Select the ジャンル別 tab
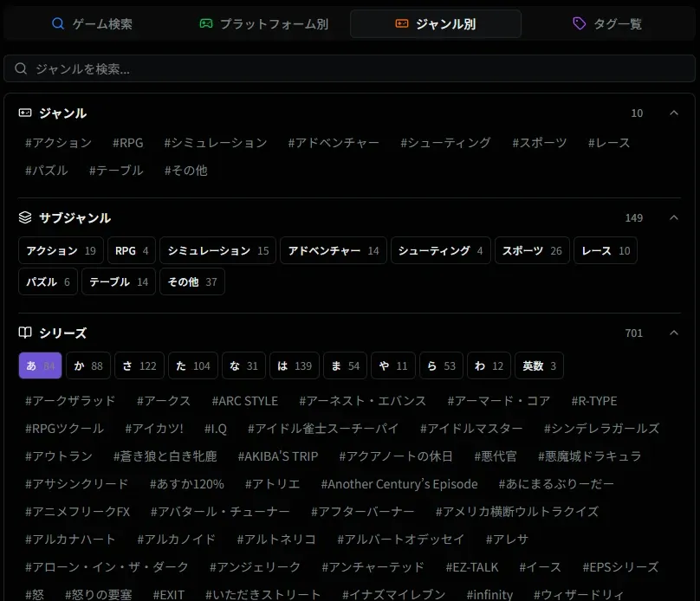The image size is (700, 601). point(436,23)
